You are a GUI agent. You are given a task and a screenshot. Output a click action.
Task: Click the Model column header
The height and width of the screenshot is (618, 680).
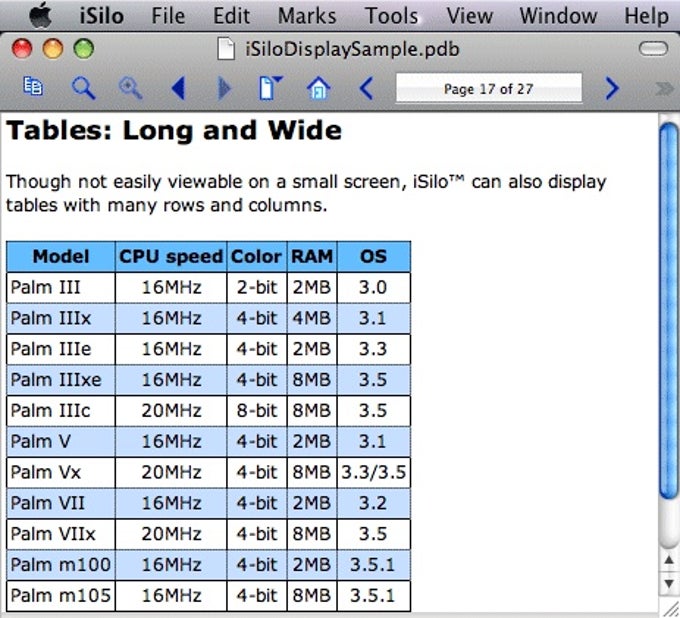[x=61, y=256]
